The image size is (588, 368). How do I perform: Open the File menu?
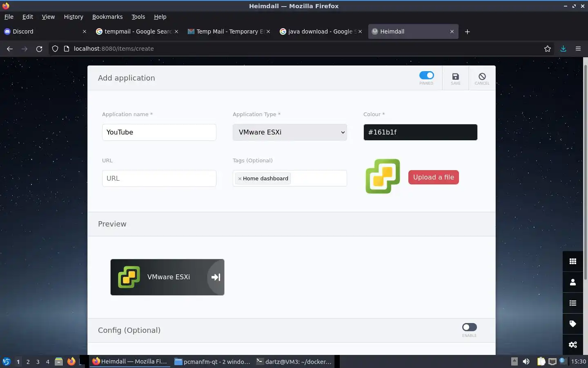(x=9, y=17)
